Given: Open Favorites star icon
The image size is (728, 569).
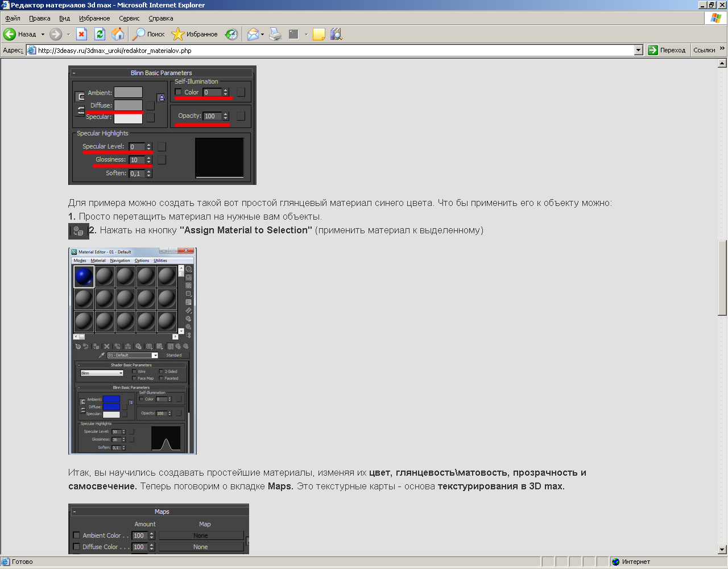Looking at the screenshot, I should [x=178, y=34].
